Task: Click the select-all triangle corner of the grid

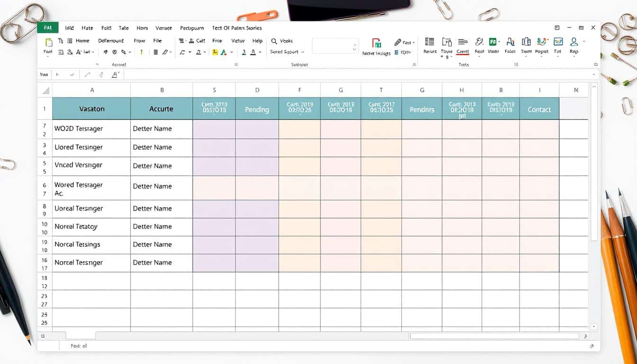Action: [x=45, y=90]
